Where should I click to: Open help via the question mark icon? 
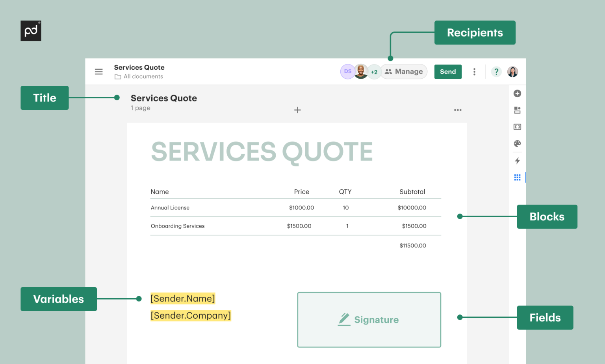pyautogui.click(x=496, y=72)
